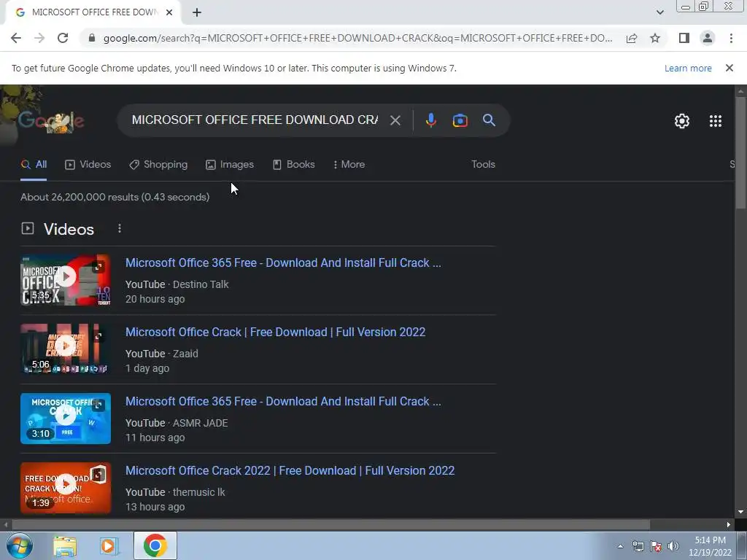
Task: Open themusic lk Office Crack 2022 link
Action: pyautogui.click(x=290, y=470)
